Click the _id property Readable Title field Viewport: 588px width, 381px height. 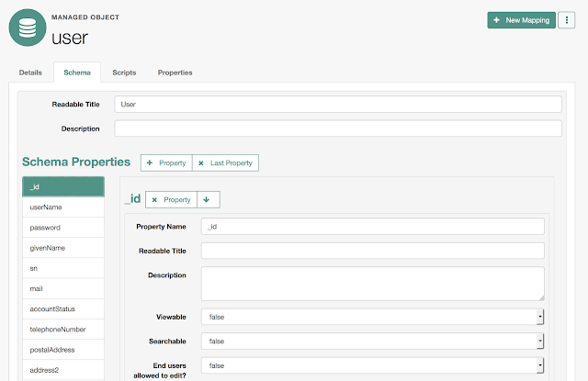pos(372,251)
